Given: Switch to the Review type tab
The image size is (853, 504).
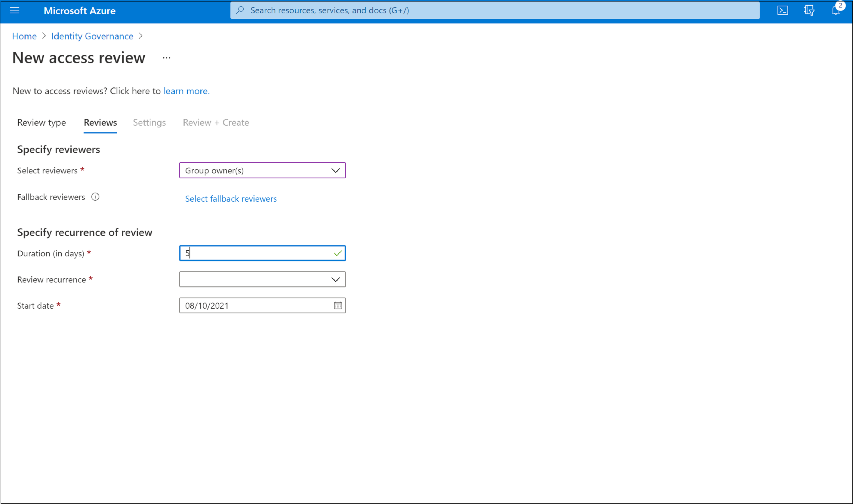Looking at the screenshot, I should (42, 122).
